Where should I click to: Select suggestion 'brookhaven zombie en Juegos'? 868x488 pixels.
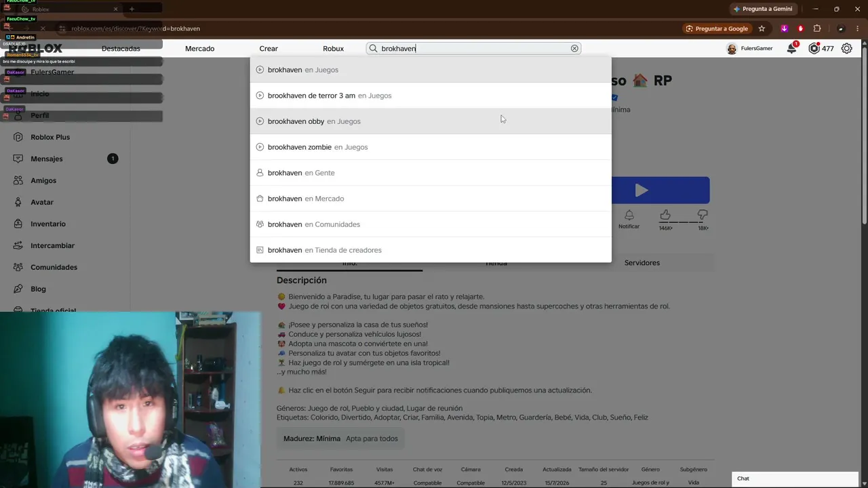point(431,147)
